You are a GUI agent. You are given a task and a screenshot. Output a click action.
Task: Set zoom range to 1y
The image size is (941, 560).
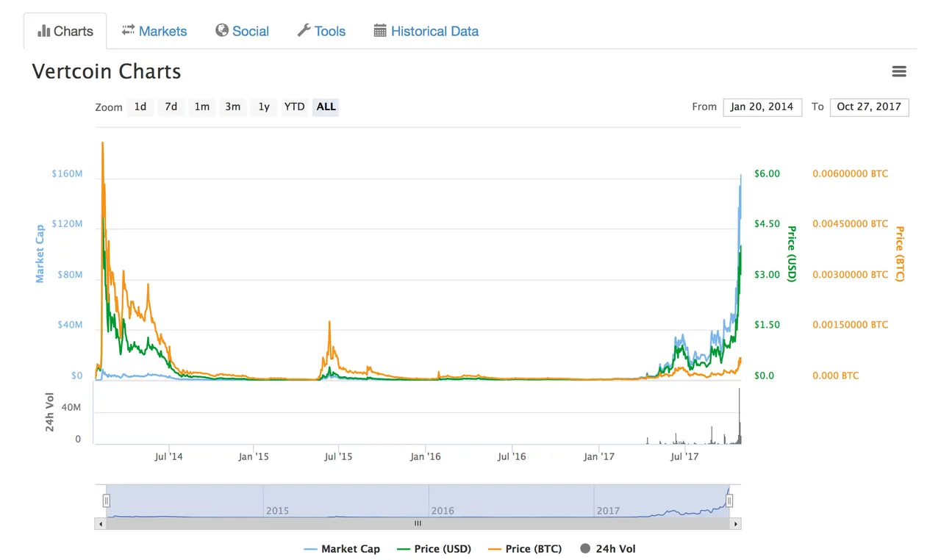click(263, 107)
